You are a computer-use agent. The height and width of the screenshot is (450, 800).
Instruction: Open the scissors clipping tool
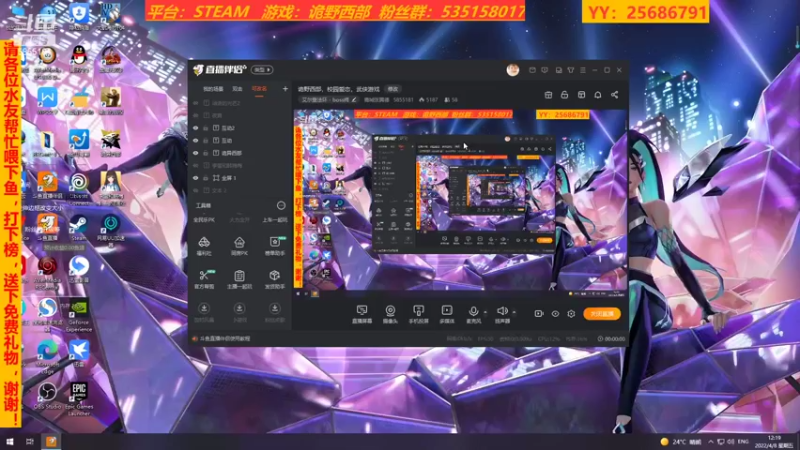point(204,276)
